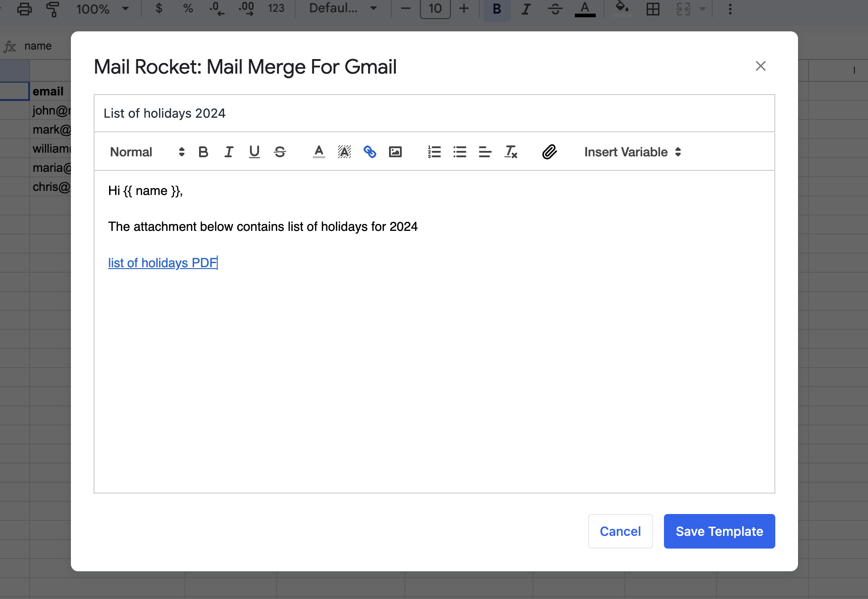
Task: Click the Cancel button
Action: pos(620,531)
